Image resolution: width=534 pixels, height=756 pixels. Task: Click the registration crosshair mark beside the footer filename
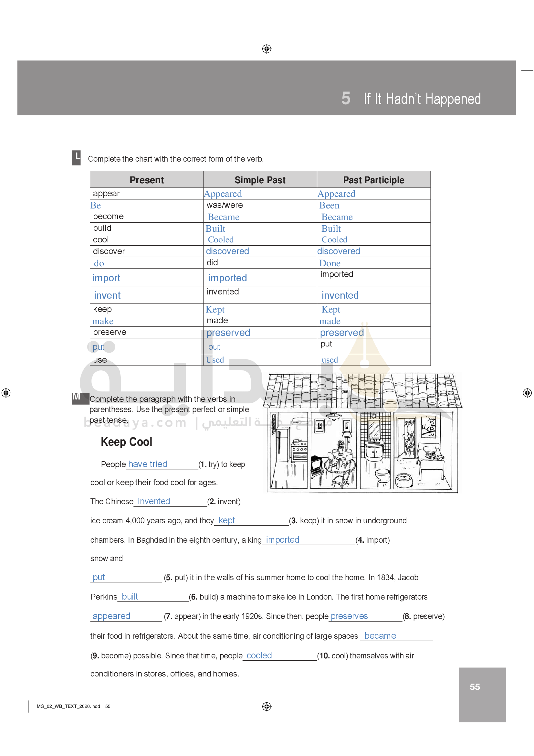point(267,706)
